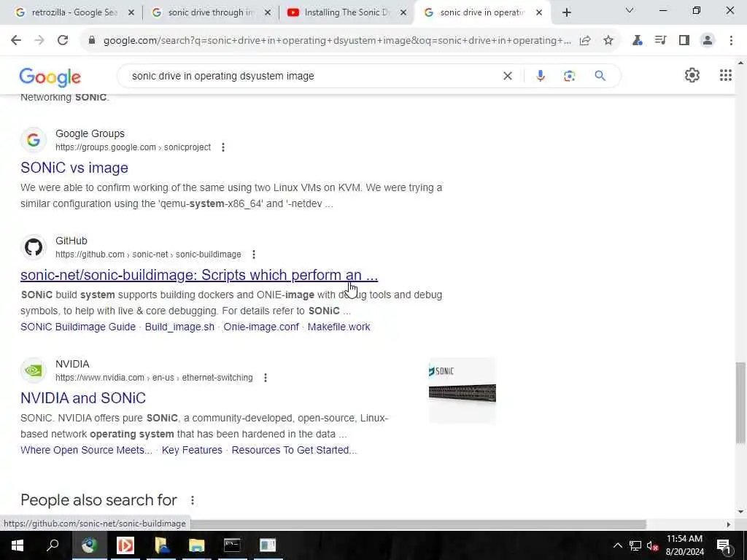The height and width of the screenshot is (560, 747).
Task: Switch to Installing The Sonic YouTube tab
Action: click(x=347, y=12)
